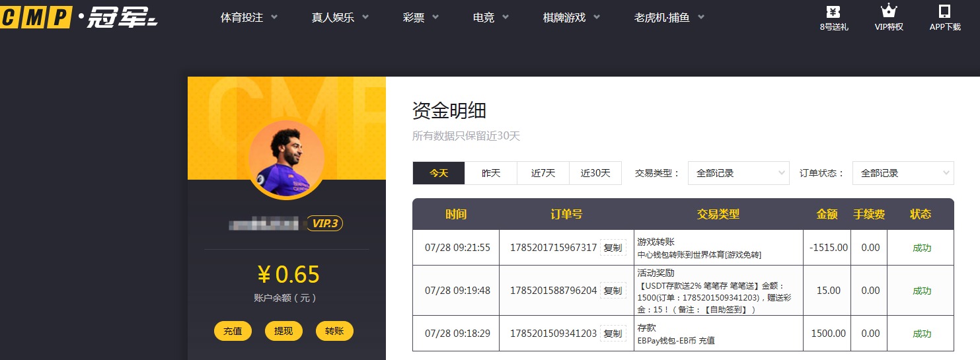Click the time 07/28 09:21:55

point(457,248)
